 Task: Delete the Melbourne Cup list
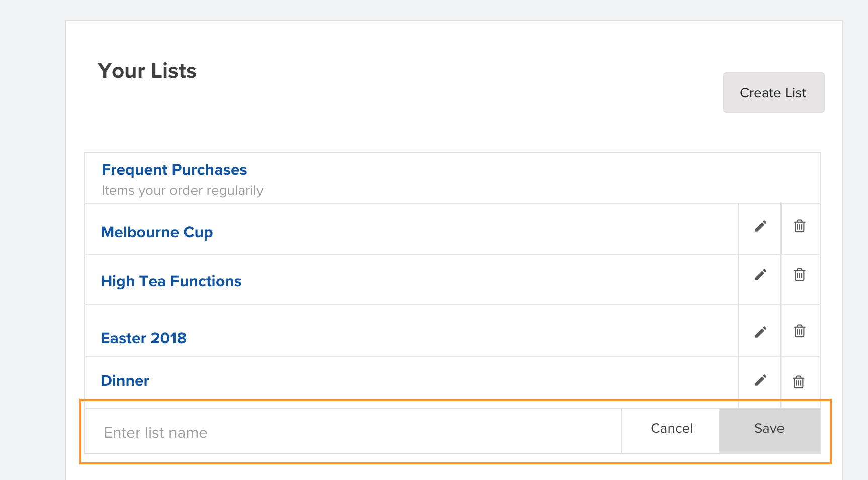pyautogui.click(x=799, y=226)
